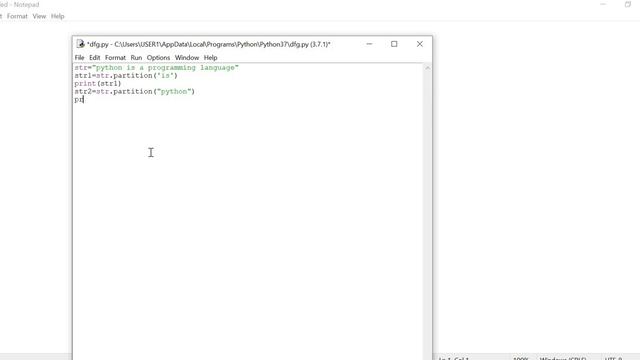Minimize the dfg.py IDLE window

tap(369, 44)
